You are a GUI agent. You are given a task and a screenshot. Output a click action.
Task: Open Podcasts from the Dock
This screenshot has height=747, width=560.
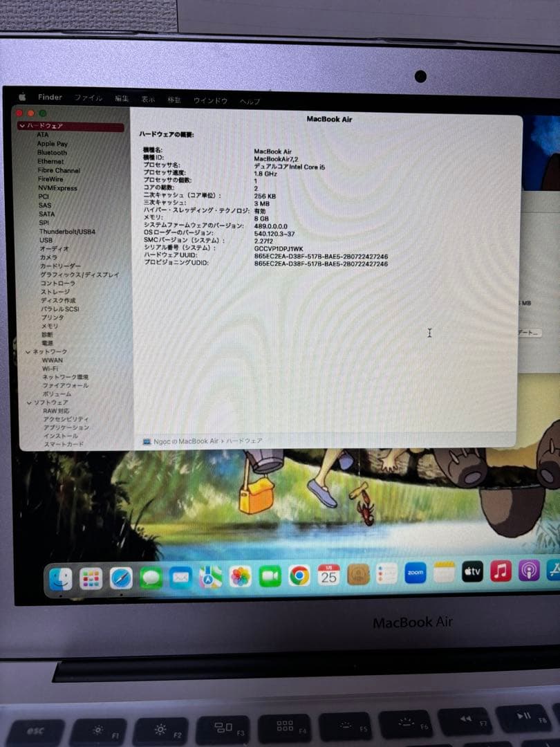(528, 572)
